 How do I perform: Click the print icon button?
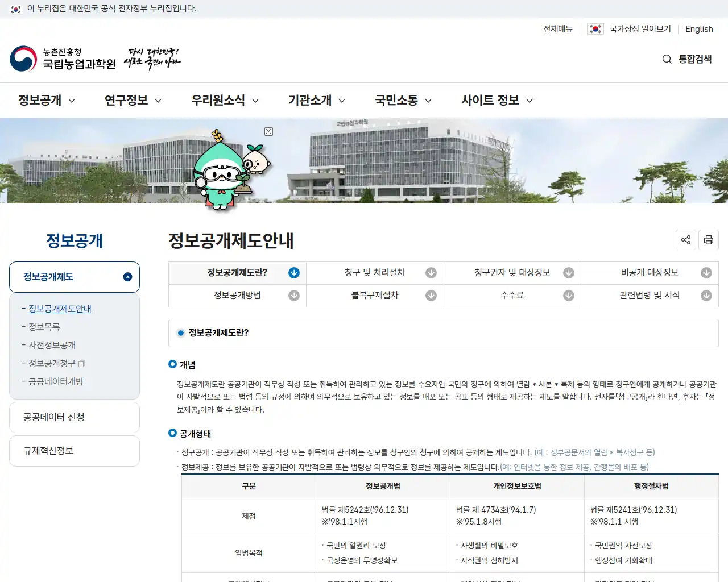[709, 240]
